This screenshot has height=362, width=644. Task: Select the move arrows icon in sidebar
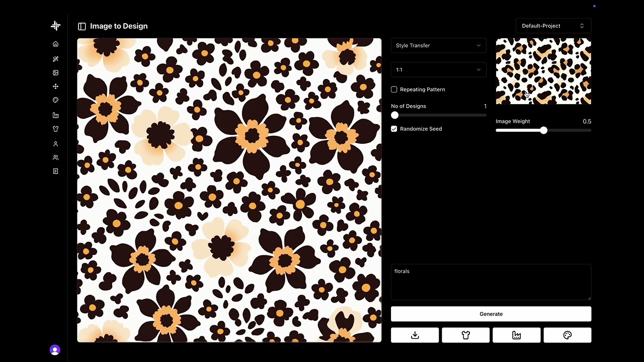point(55,86)
